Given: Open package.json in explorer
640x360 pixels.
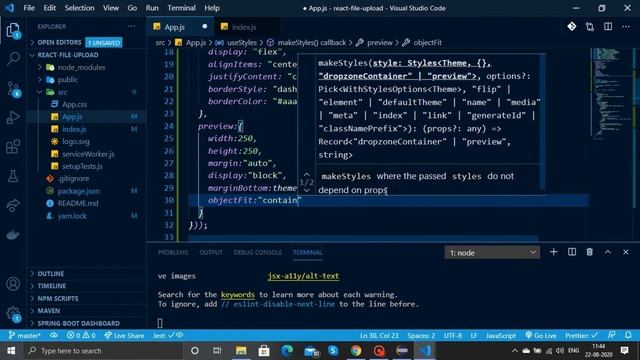Looking at the screenshot, I should 78,191.
